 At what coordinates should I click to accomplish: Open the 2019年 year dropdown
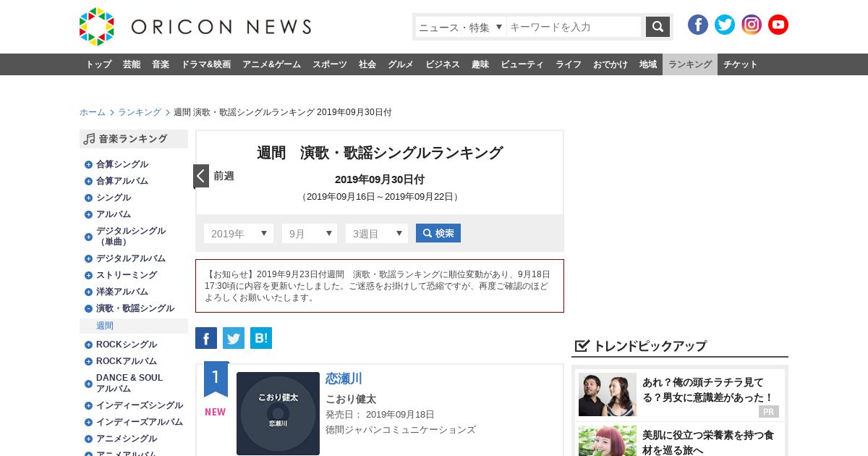239,233
